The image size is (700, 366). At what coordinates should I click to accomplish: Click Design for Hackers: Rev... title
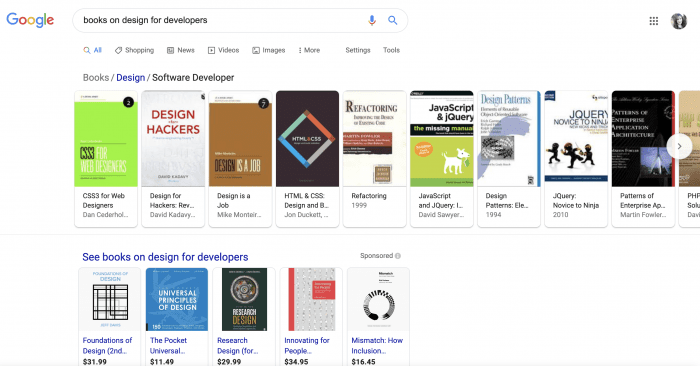172,200
